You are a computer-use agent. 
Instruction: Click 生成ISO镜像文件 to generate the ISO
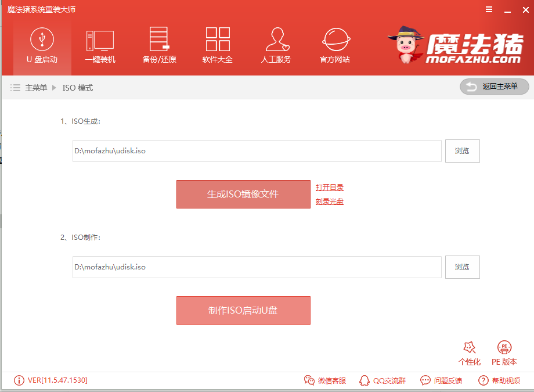coord(243,194)
